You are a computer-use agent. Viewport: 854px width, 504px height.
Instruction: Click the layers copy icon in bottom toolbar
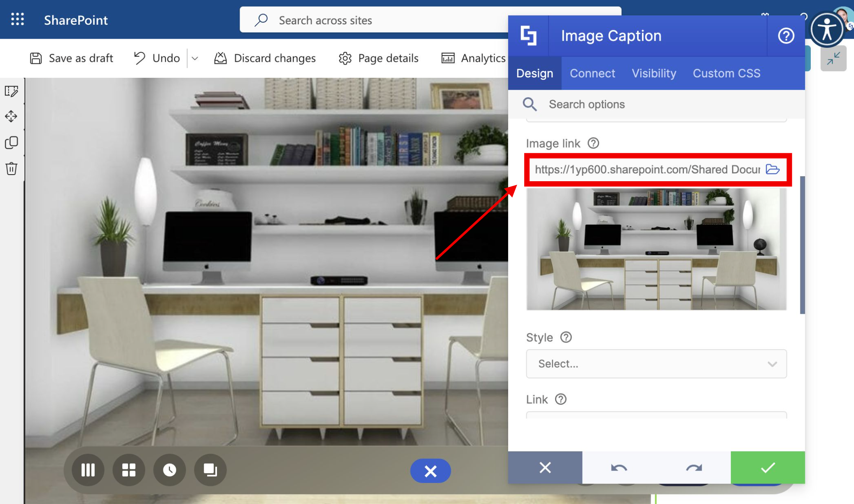pos(210,470)
